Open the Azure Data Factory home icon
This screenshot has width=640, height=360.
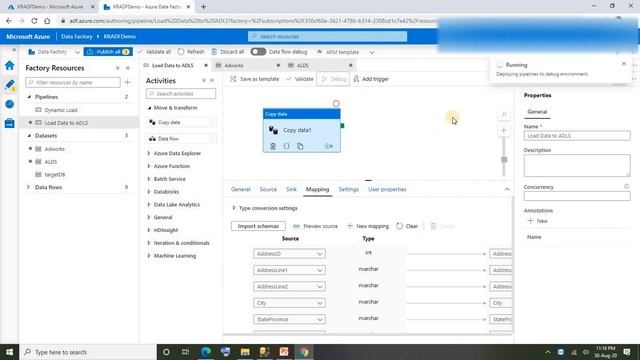coord(9,65)
